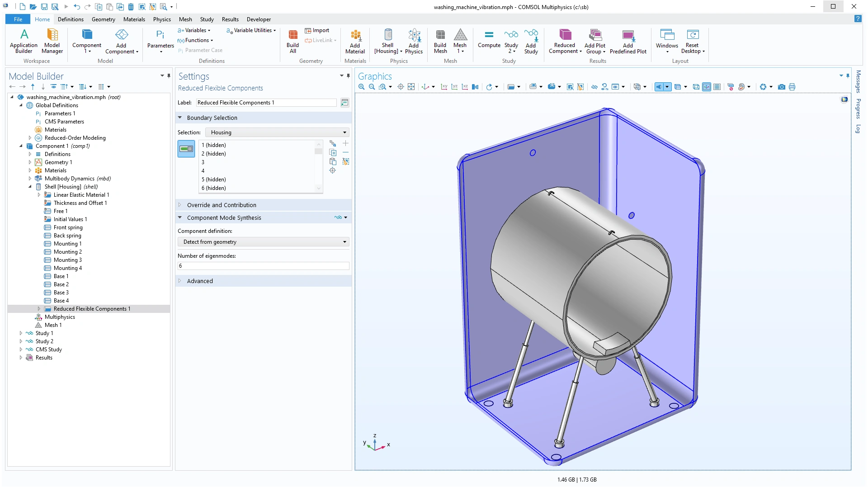Open the Selection dropdown showing Housing
Viewport: 868px width, 487px height.
tap(277, 132)
